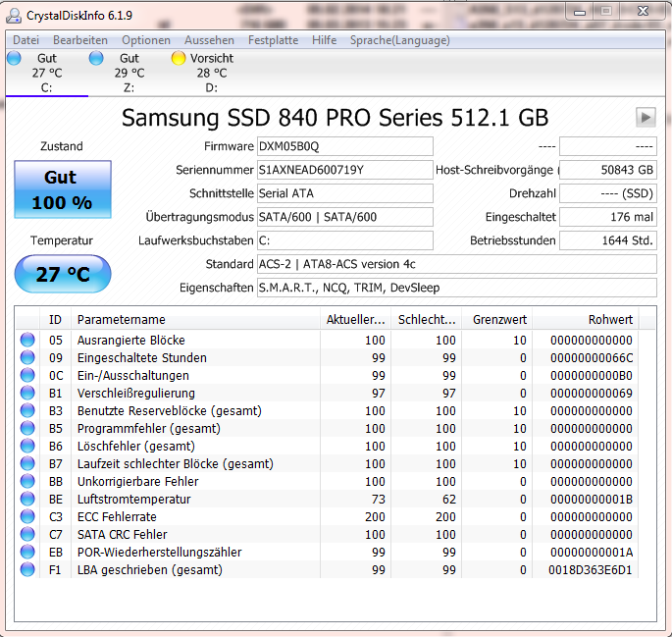The width and height of the screenshot is (672, 637).
Task: Select drive D: yellow Vorsicht orb
Action: tap(179, 58)
